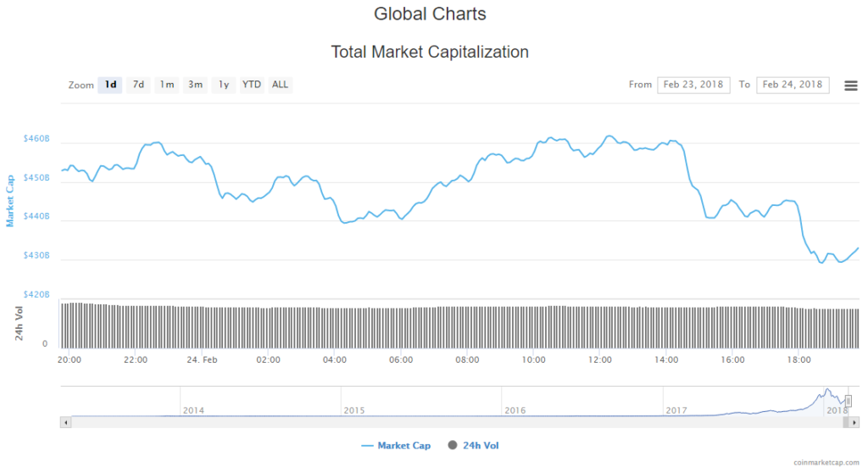Click the 24h Vol bars at 12:00
The width and height of the screenshot is (868, 468).
tap(600, 326)
